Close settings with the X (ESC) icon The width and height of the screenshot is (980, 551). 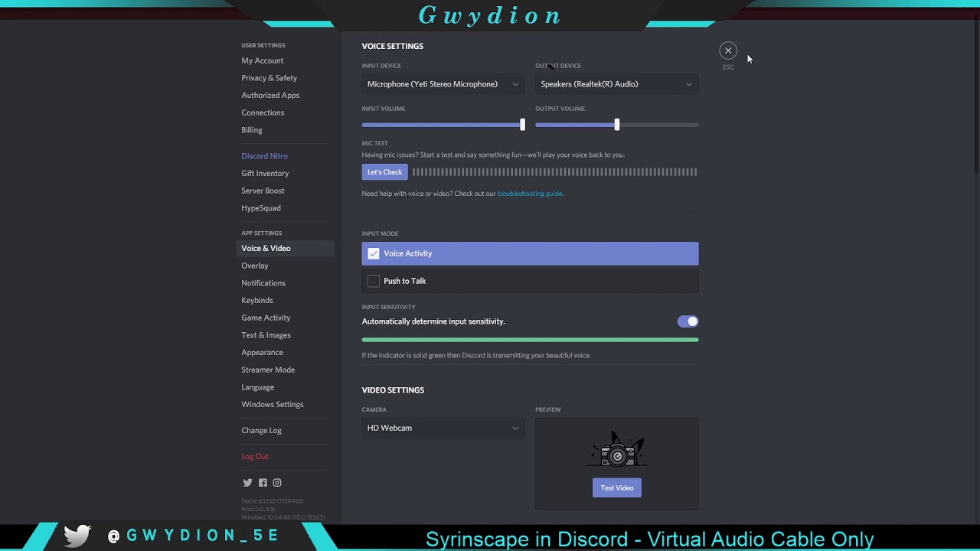(x=728, y=51)
